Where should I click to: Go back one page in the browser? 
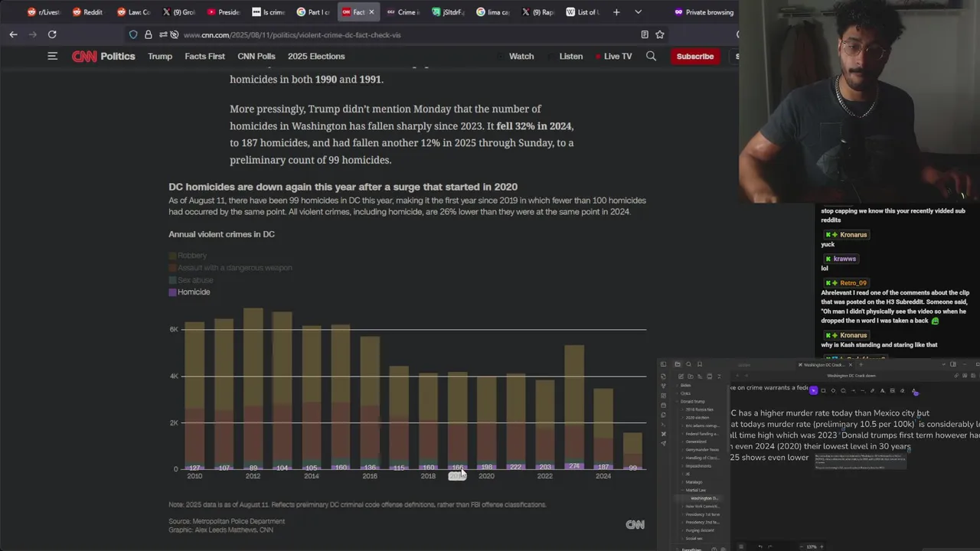click(13, 34)
